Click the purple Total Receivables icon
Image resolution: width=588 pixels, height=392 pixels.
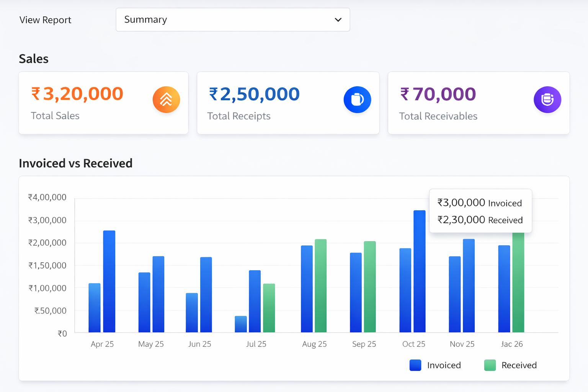click(x=547, y=100)
